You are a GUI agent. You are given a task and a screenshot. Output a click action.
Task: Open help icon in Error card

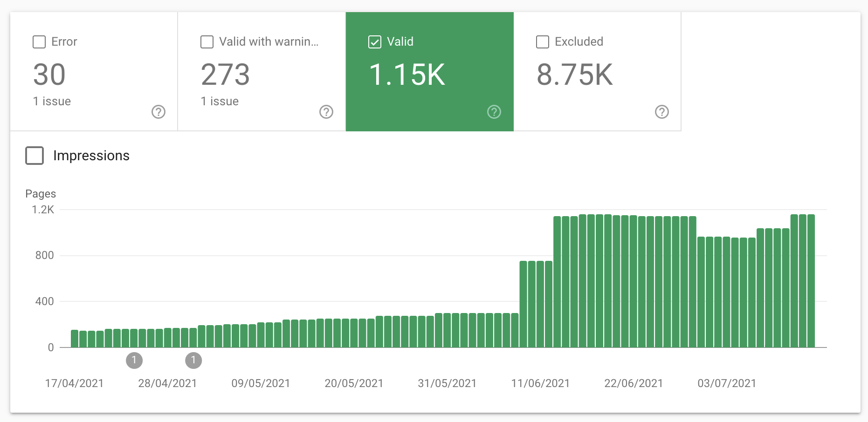point(158,112)
